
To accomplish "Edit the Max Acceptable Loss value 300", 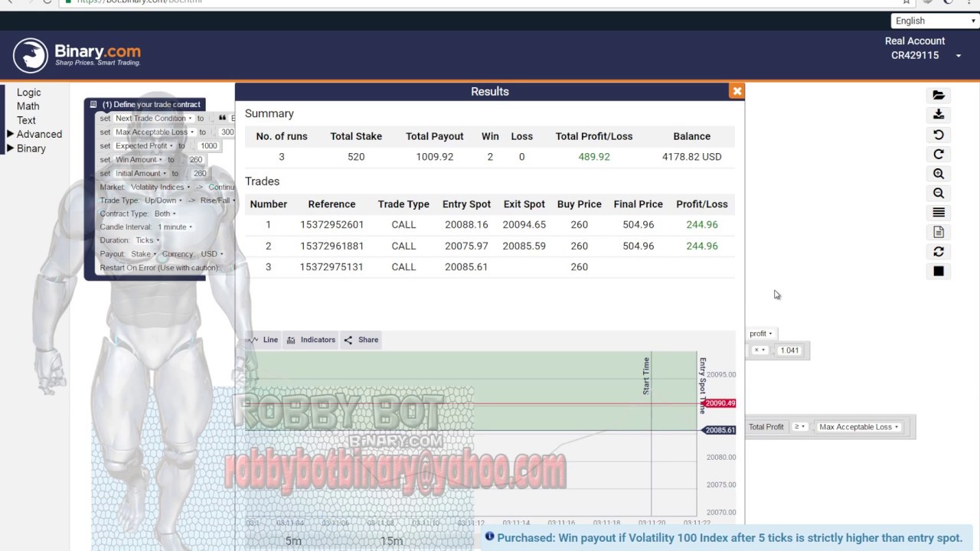I will (x=227, y=132).
